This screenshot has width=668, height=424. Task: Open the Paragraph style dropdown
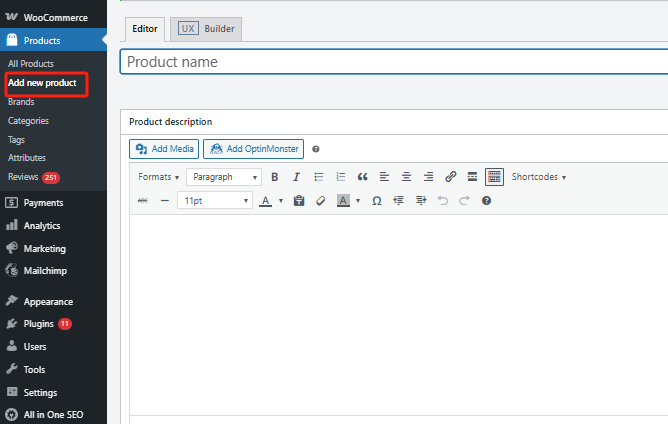tap(224, 177)
